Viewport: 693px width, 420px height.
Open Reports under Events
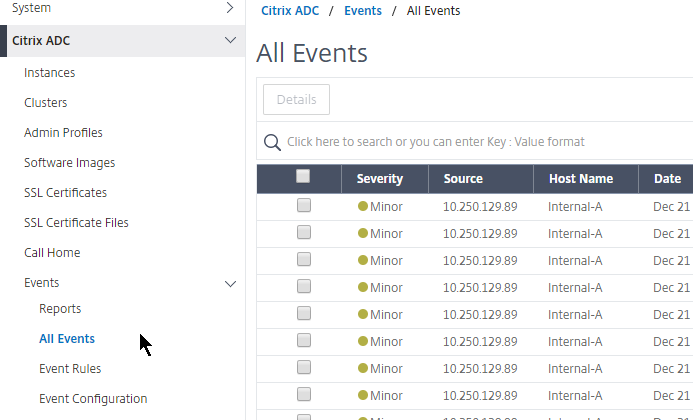[60, 309]
